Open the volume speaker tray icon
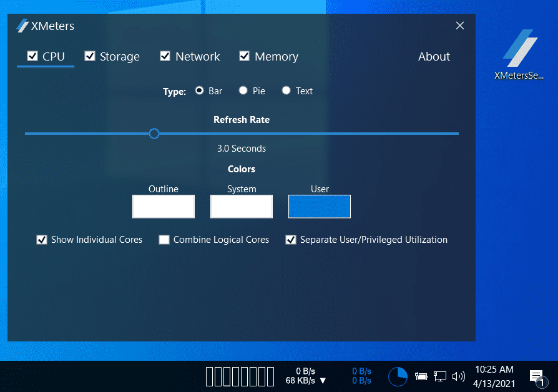Screen dimensions: 558x392 pyautogui.click(x=458, y=376)
